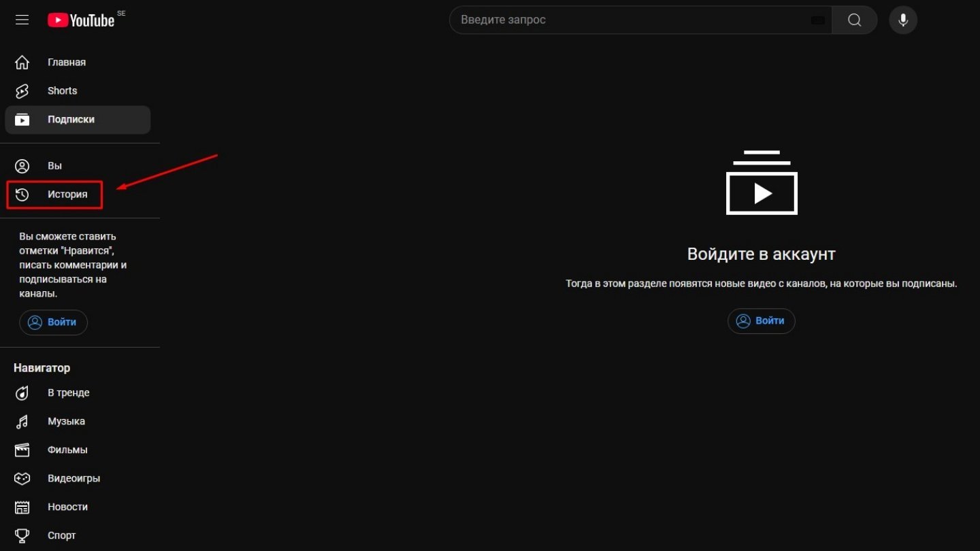Open В тренде trending
The height and width of the screenshot is (551, 980).
(78, 393)
